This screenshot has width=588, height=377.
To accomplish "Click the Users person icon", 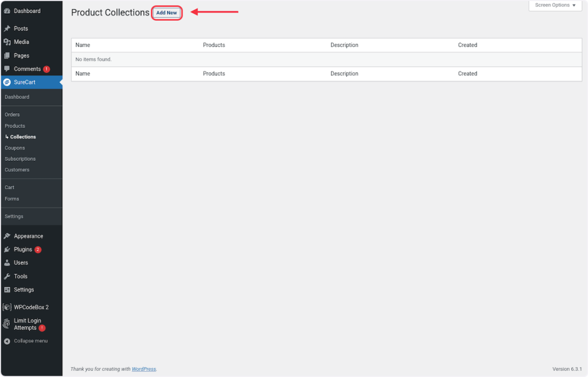I will 7,263.
